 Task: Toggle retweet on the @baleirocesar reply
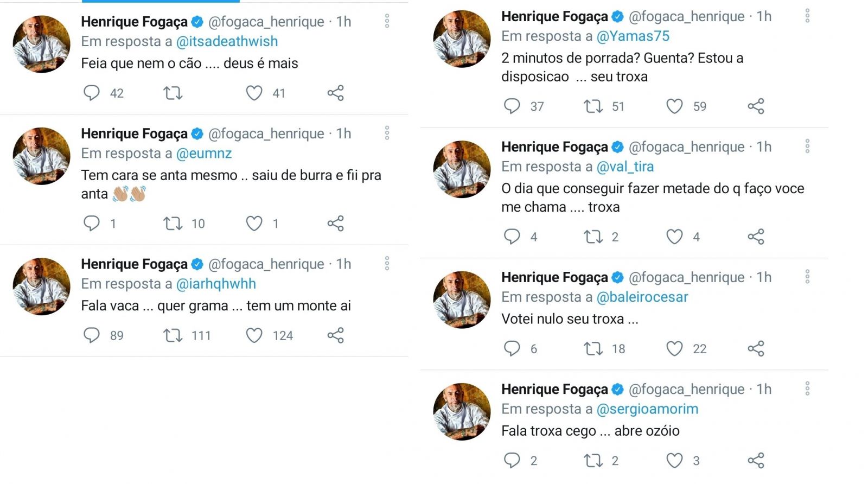coord(593,348)
